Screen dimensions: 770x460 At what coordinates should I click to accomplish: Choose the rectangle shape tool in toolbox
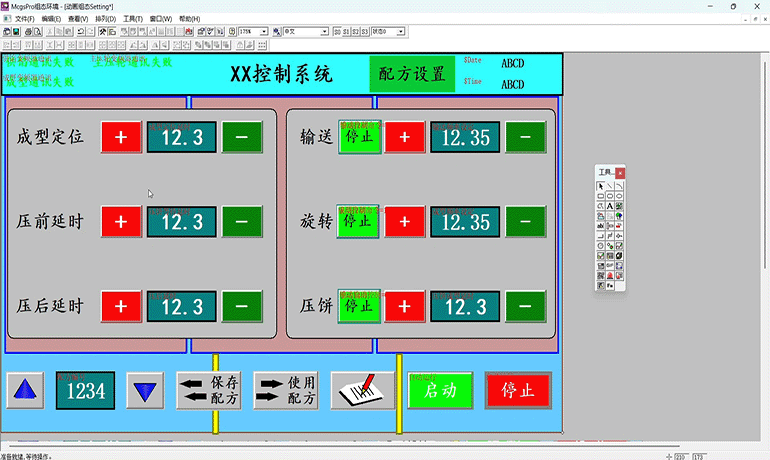coord(601,196)
